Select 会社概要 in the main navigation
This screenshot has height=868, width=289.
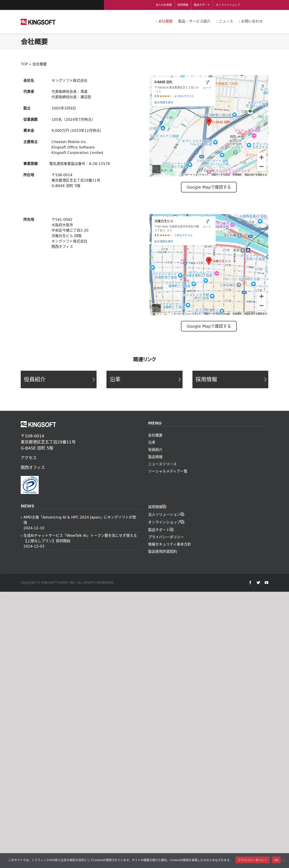pos(165,21)
